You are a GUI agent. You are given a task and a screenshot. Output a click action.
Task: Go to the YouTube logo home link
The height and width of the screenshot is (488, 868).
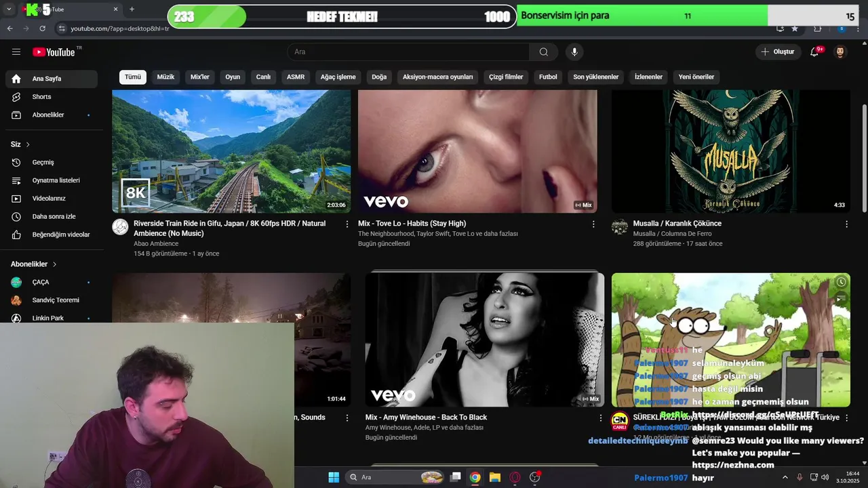point(54,52)
